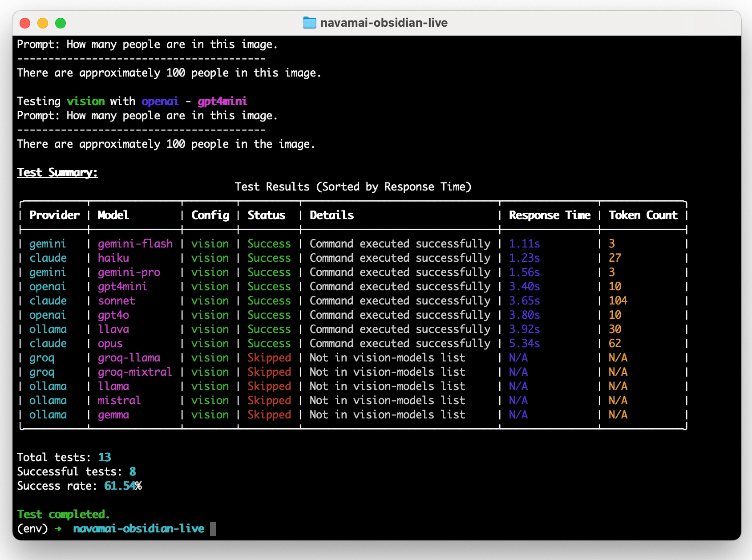Click the Model column header

pos(113,215)
